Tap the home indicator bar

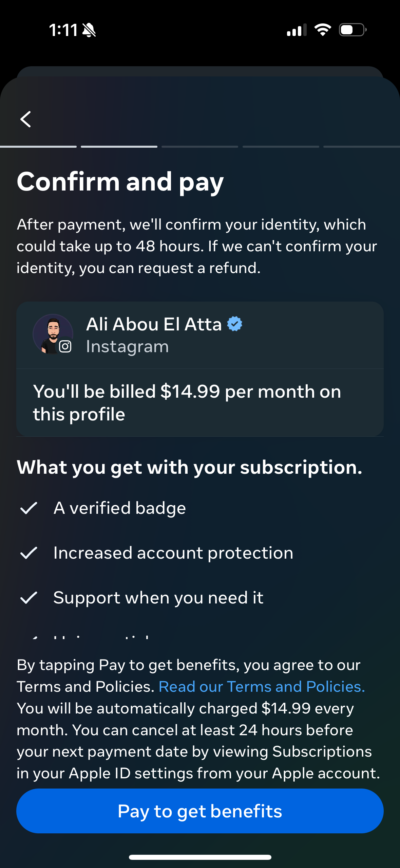point(200,857)
